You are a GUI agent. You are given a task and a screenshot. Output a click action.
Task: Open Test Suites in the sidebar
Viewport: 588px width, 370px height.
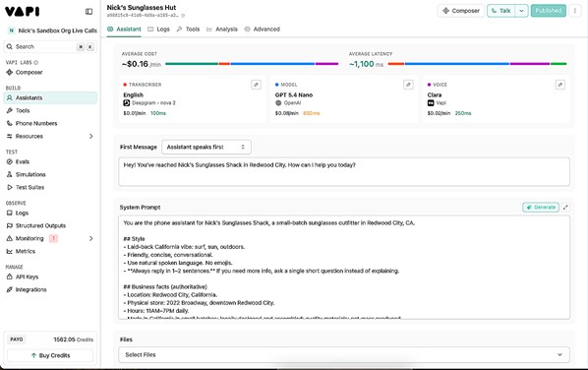tap(50, 187)
